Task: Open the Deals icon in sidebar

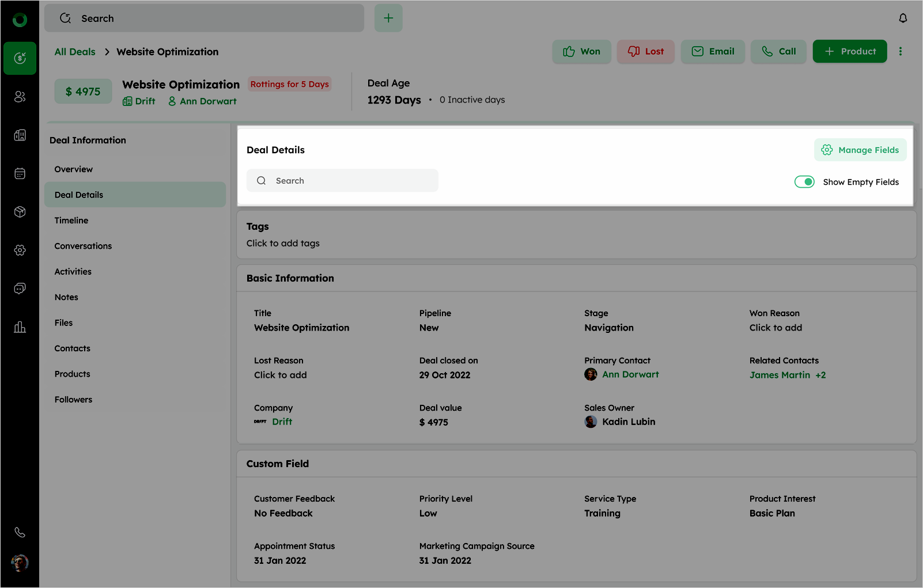Action: coord(20,58)
